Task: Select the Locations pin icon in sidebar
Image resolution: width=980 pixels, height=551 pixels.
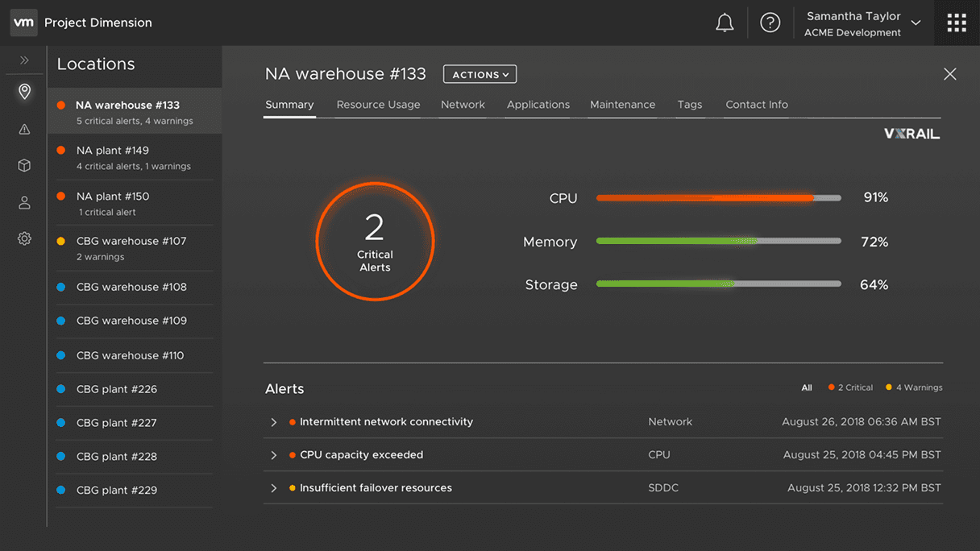Action: coord(24,92)
